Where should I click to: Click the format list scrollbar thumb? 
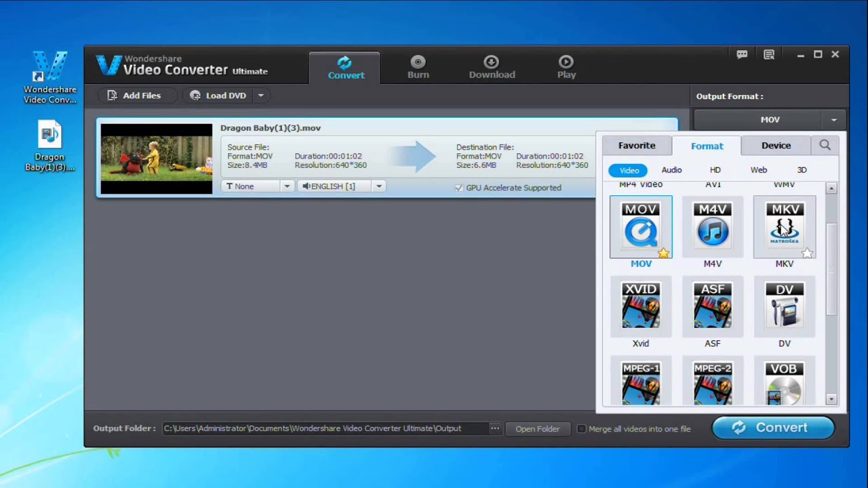pyautogui.click(x=831, y=269)
